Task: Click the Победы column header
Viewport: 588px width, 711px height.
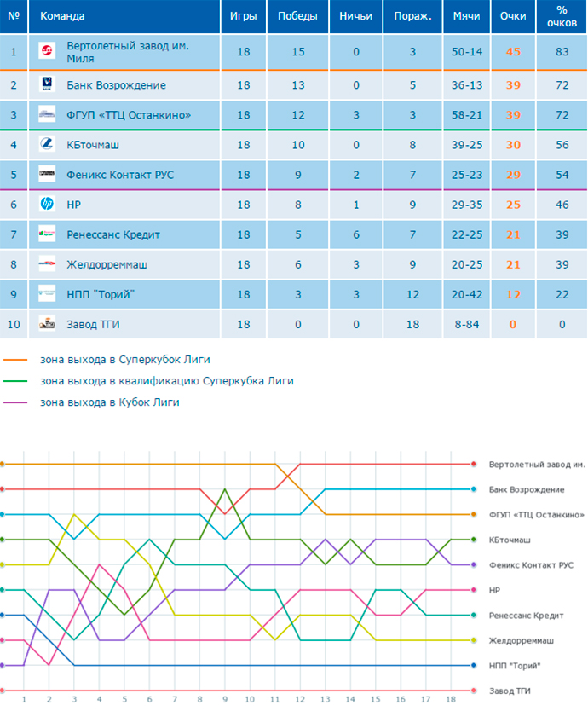Action: [298, 16]
